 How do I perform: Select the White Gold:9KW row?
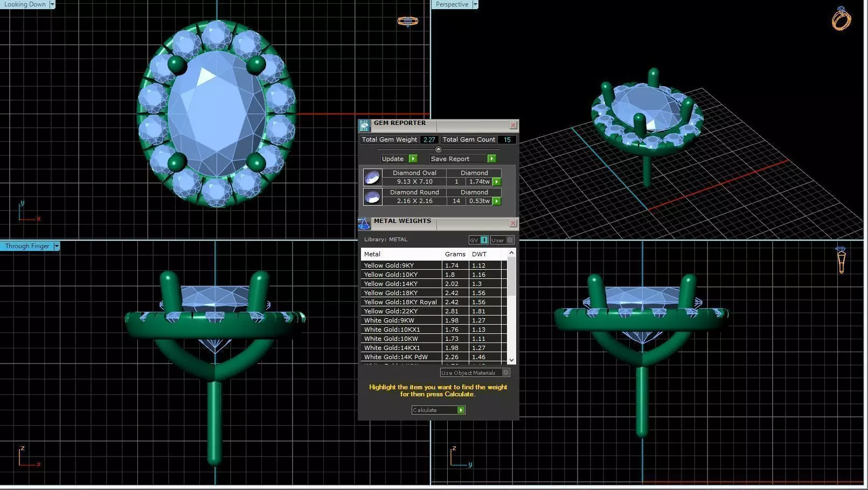pyautogui.click(x=434, y=320)
